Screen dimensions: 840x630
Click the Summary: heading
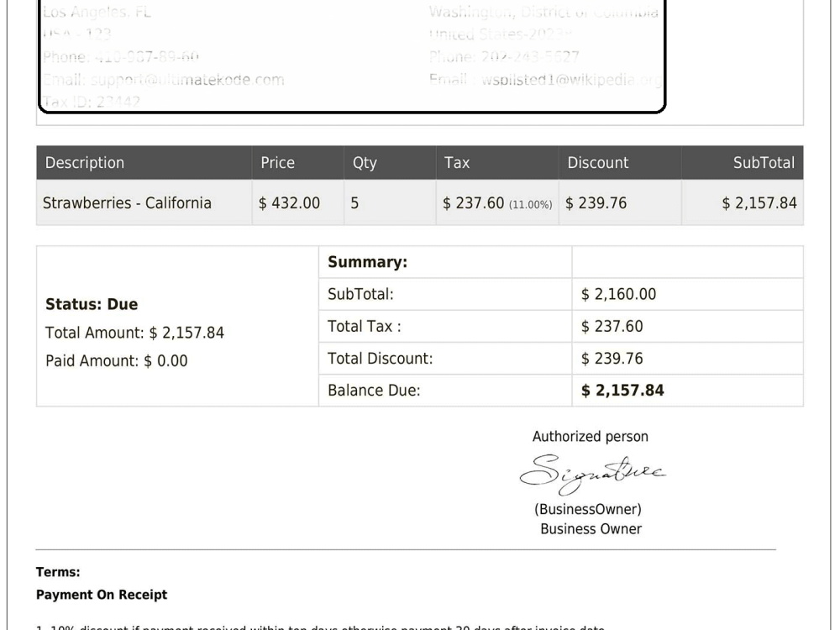(368, 262)
